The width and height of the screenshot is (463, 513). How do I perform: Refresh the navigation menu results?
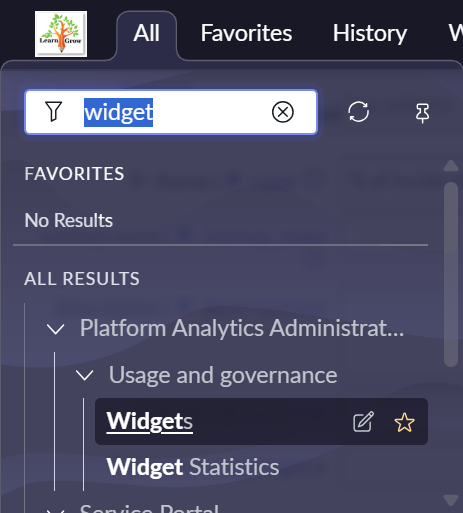pyautogui.click(x=358, y=112)
